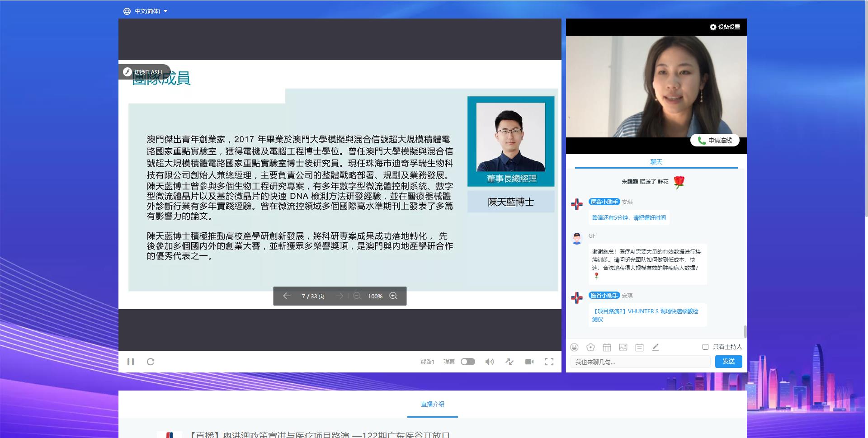Click the flower gift icon in chat
The image size is (868, 438).
pos(590,347)
